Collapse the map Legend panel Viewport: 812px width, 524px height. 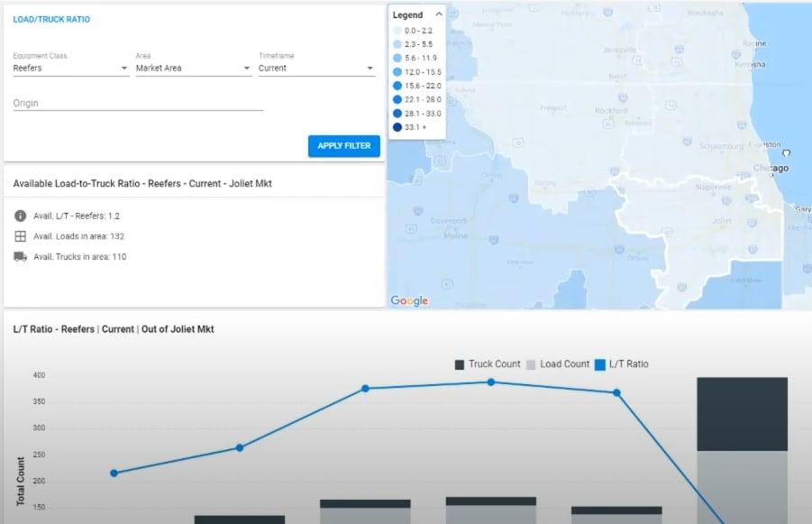coord(441,14)
